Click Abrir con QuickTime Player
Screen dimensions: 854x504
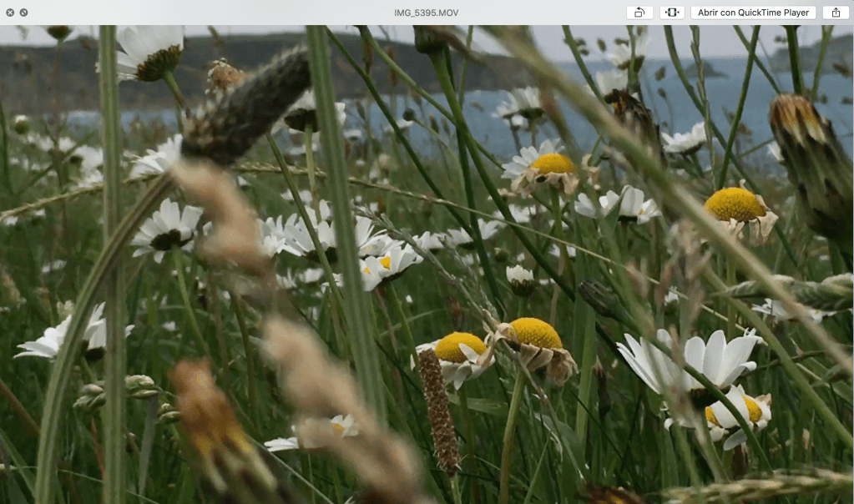pos(753,13)
